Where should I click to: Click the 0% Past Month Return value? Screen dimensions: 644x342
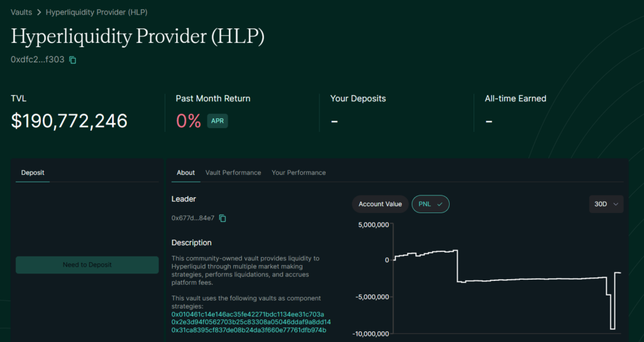coord(189,121)
